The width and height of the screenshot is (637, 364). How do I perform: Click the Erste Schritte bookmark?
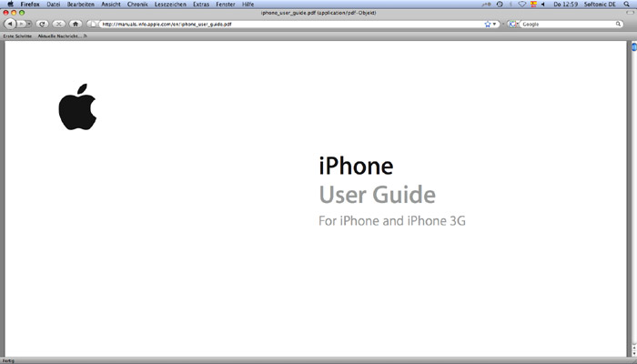click(x=18, y=35)
